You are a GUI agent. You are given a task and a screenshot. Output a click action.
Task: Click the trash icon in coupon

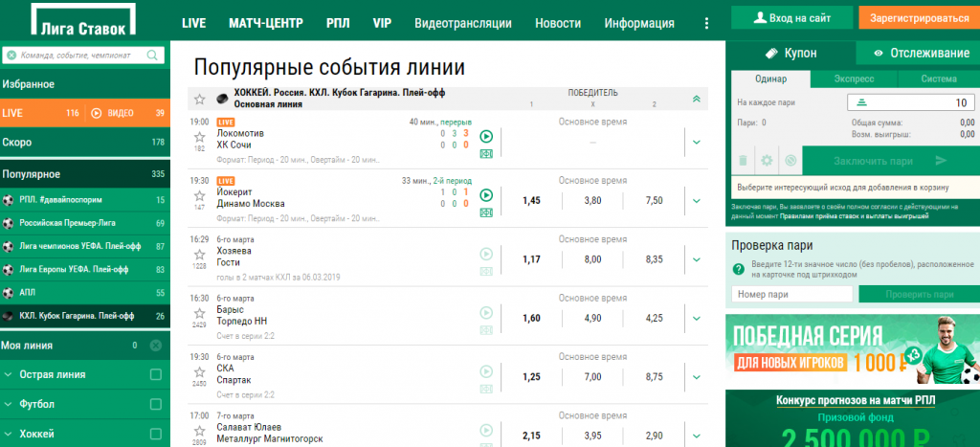coord(743,161)
